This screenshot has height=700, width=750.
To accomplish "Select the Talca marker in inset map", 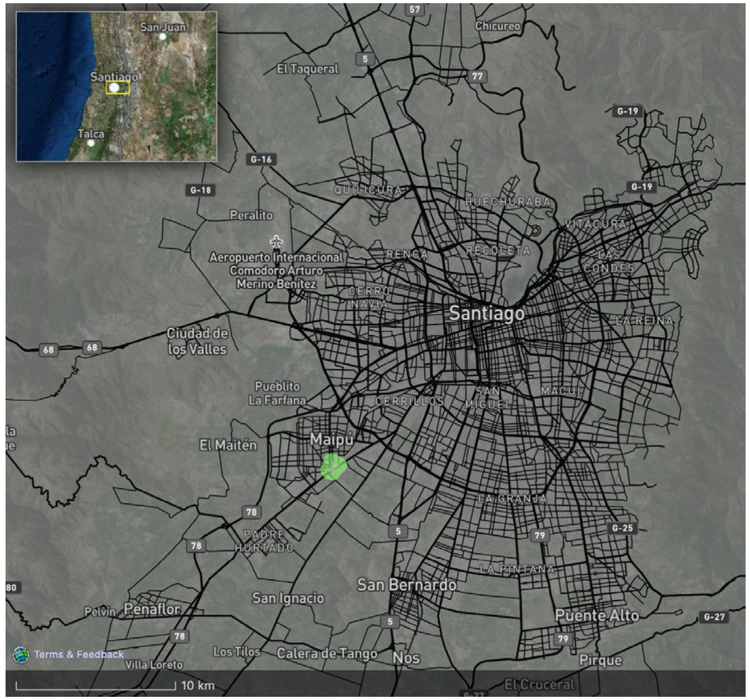I will pos(91,143).
